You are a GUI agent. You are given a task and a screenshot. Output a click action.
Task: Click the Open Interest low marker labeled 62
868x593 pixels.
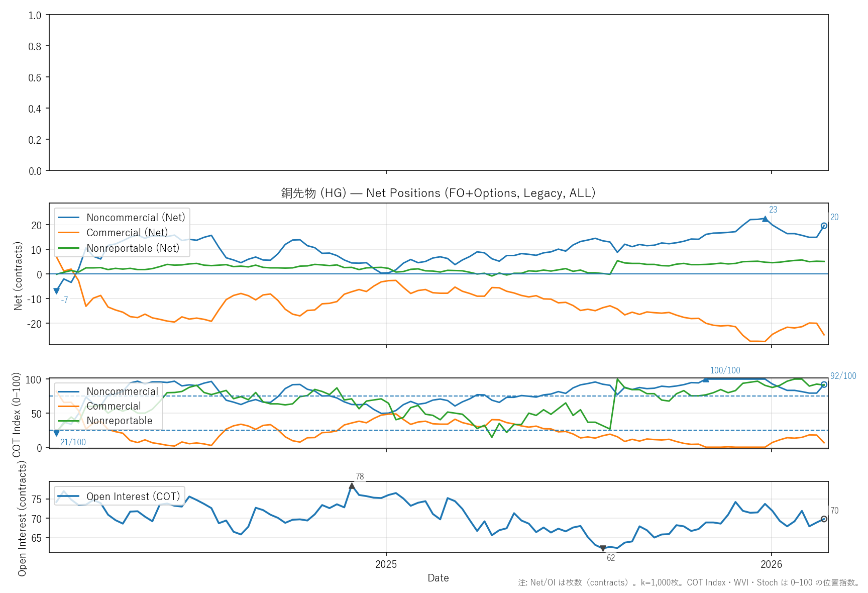click(603, 548)
